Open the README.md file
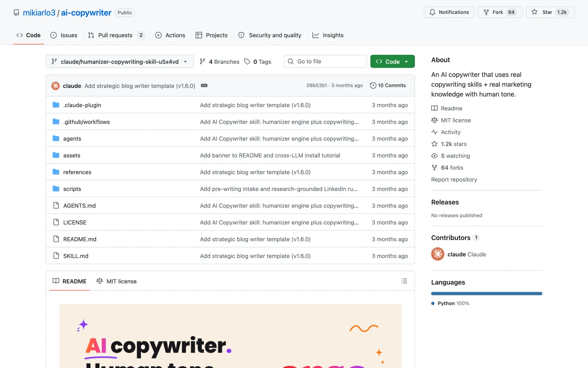The height and width of the screenshot is (368, 588). (80, 239)
